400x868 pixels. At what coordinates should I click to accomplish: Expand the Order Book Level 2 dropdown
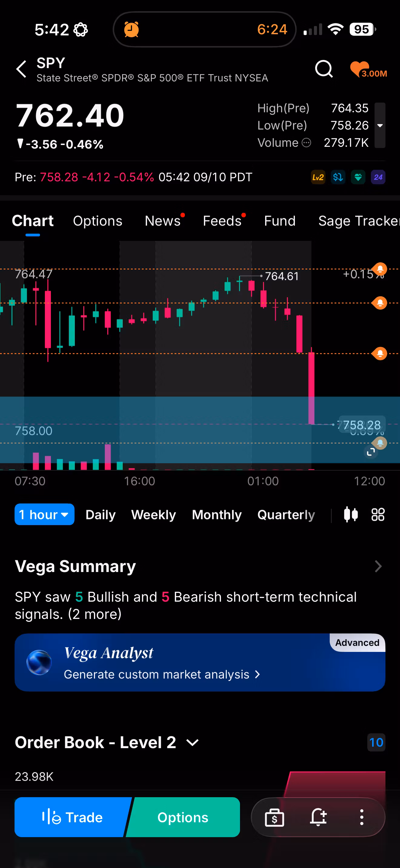[193, 743]
